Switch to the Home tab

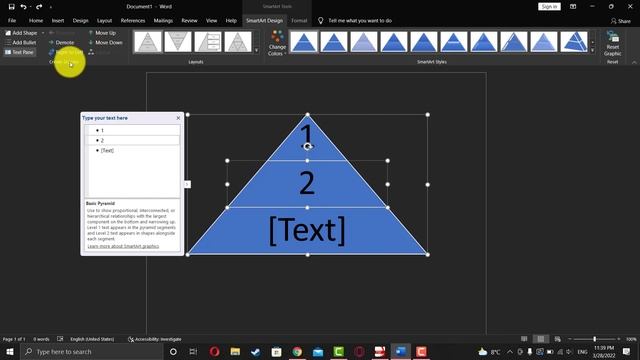(36, 20)
